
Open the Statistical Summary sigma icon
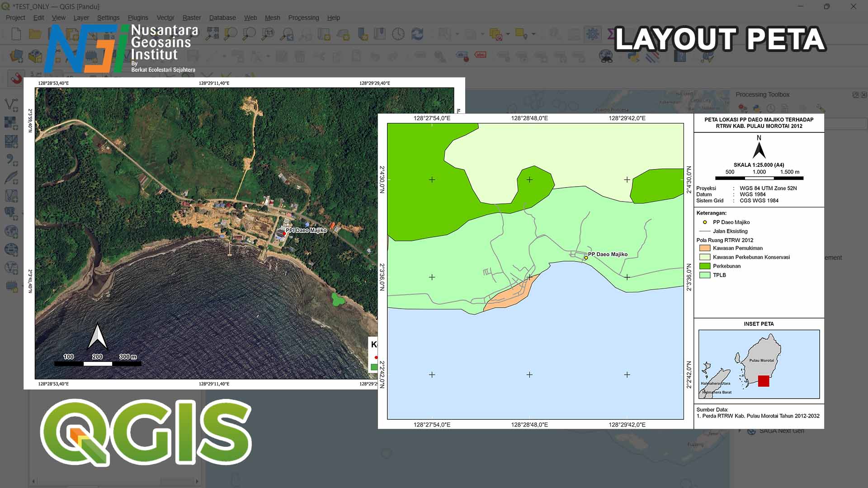611,34
